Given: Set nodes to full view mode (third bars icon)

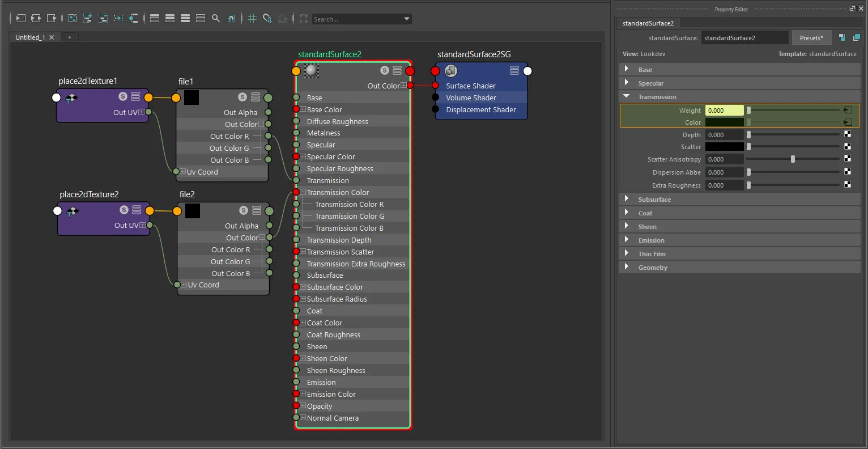Looking at the screenshot, I should pyautogui.click(x=185, y=19).
